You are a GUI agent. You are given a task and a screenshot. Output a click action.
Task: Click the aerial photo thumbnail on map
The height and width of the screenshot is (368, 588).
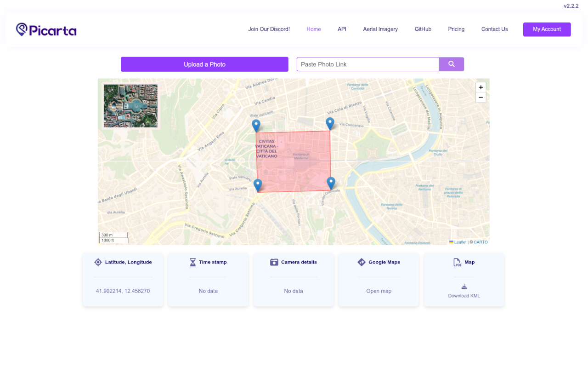[x=130, y=106]
